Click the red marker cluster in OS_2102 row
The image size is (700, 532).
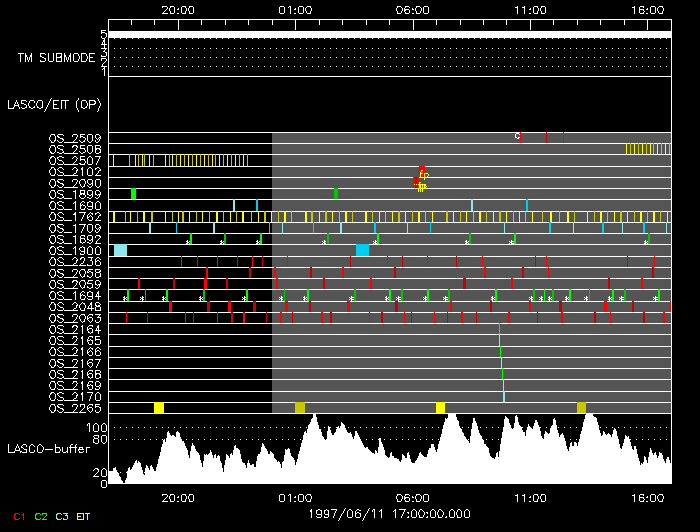[x=423, y=170]
